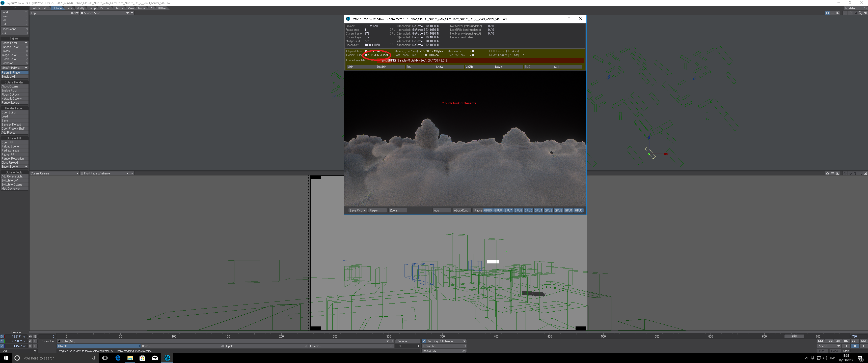Pause timeline playback
This screenshot has width=868, height=363.
tap(855, 346)
